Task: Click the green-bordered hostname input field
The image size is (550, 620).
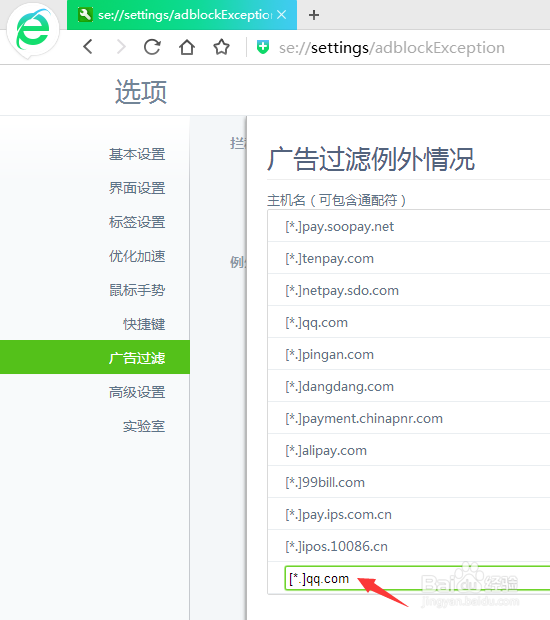Action: 417,578
